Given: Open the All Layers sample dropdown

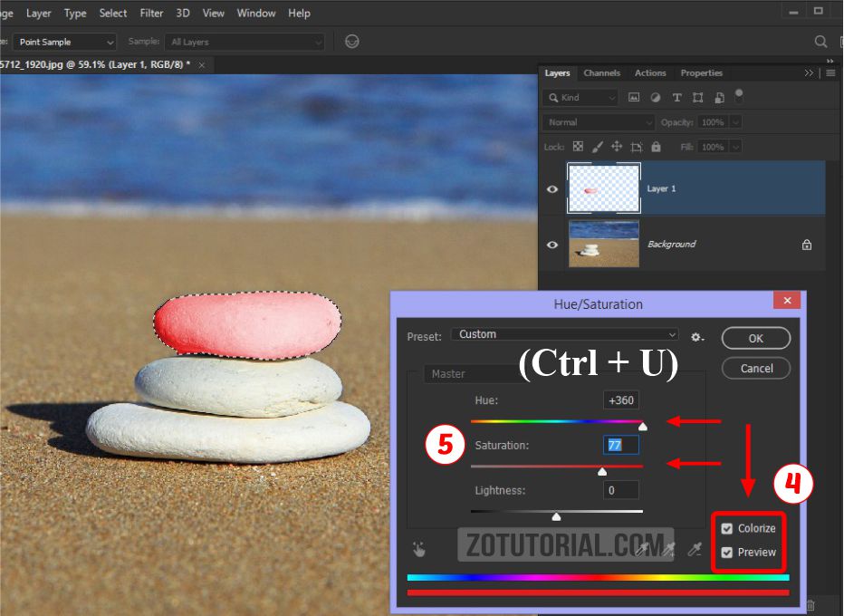Looking at the screenshot, I should point(245,42).
